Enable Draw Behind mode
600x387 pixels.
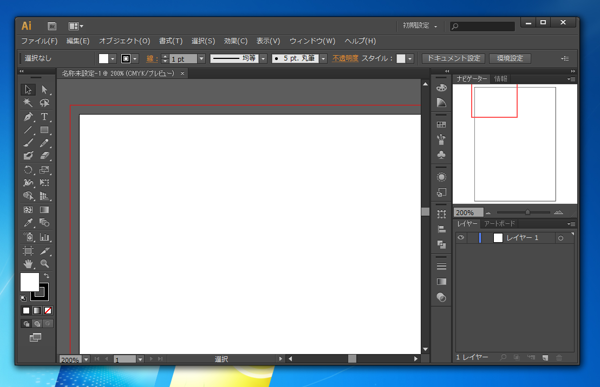[x=37, y=324]
